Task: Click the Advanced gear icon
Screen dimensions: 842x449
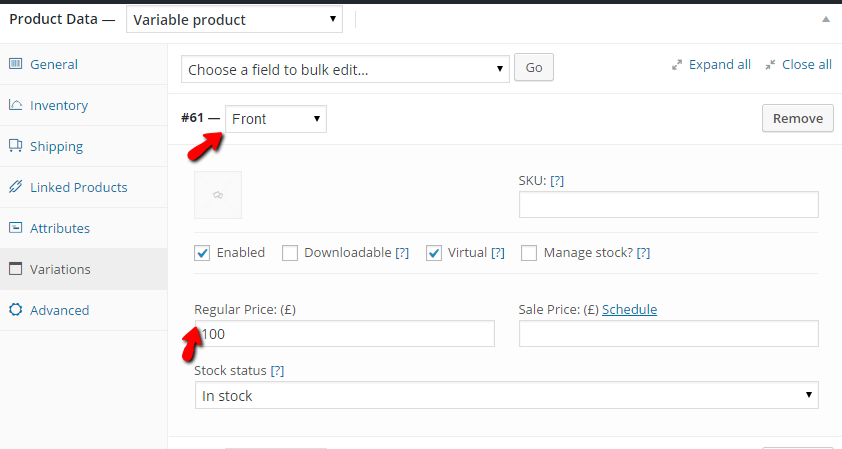Action: point(16,309)
